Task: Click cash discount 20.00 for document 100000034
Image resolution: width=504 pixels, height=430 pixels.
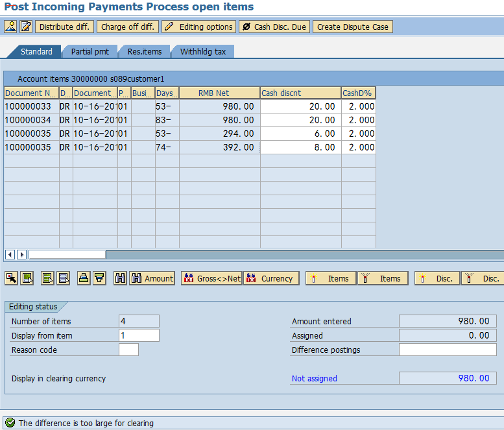Action: (x=300, y=120)
